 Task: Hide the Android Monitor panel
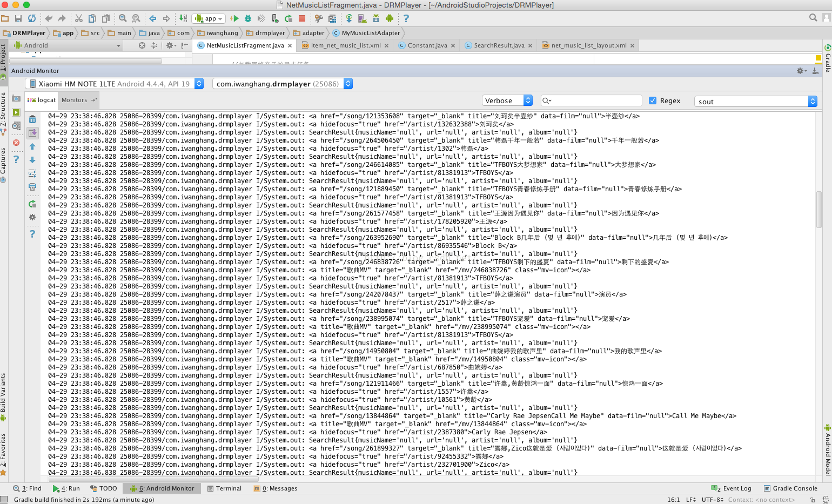coord(815,71)
